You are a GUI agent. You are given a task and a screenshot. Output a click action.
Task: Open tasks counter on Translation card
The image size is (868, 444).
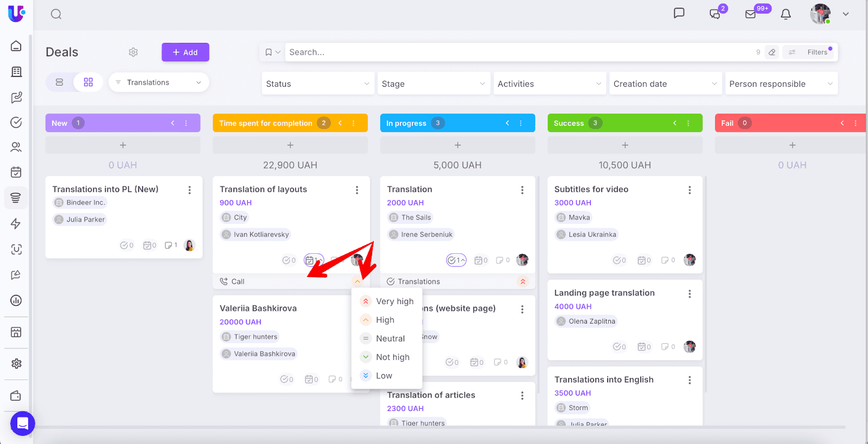(x=456, y=260)
